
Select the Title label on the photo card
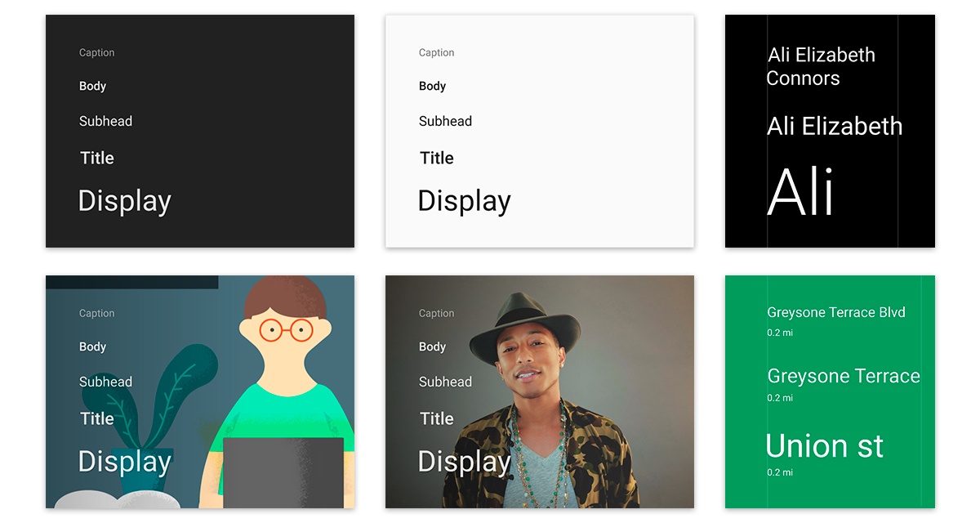[x=437, y=418]
